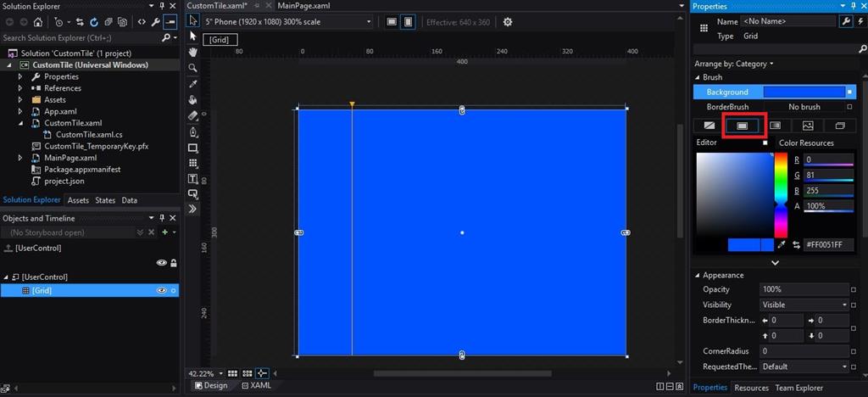Select the Gradient brush button
The image size is (868, 397).
[x=775, y=126]
